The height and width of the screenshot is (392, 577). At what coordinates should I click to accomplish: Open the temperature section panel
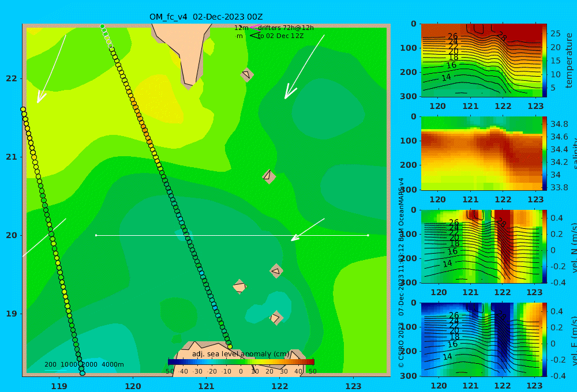[x=481, y=61]
